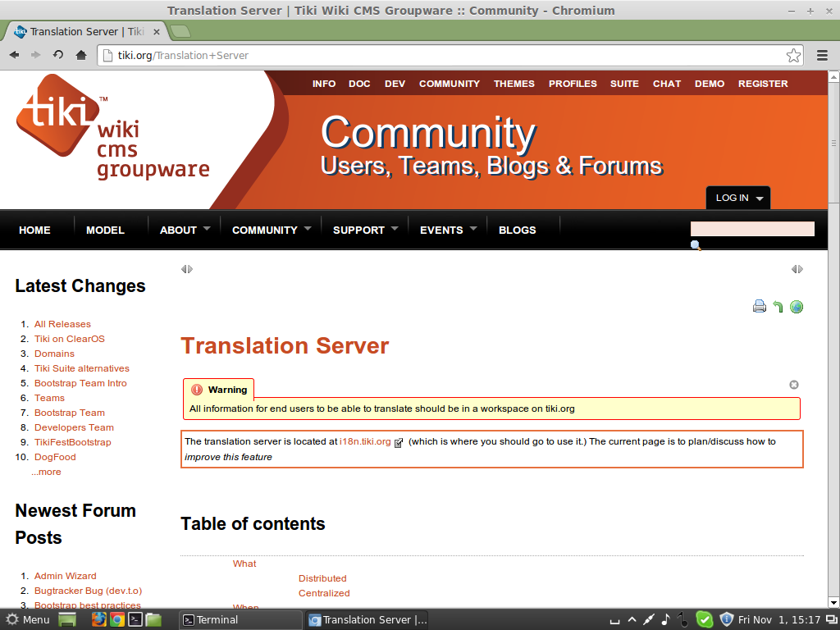Open a new browser tab

[180, 32]
